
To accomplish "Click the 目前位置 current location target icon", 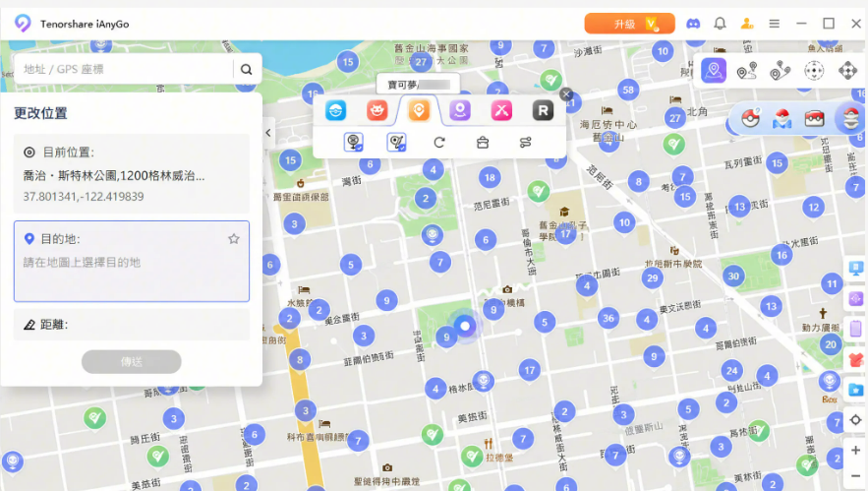I will [29, 153].
